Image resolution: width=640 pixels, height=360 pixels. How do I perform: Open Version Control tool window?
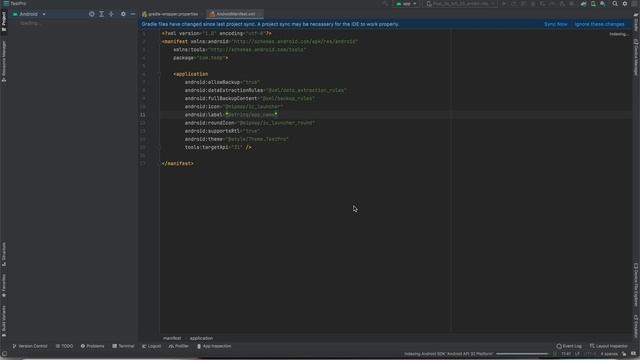[30, 346]
